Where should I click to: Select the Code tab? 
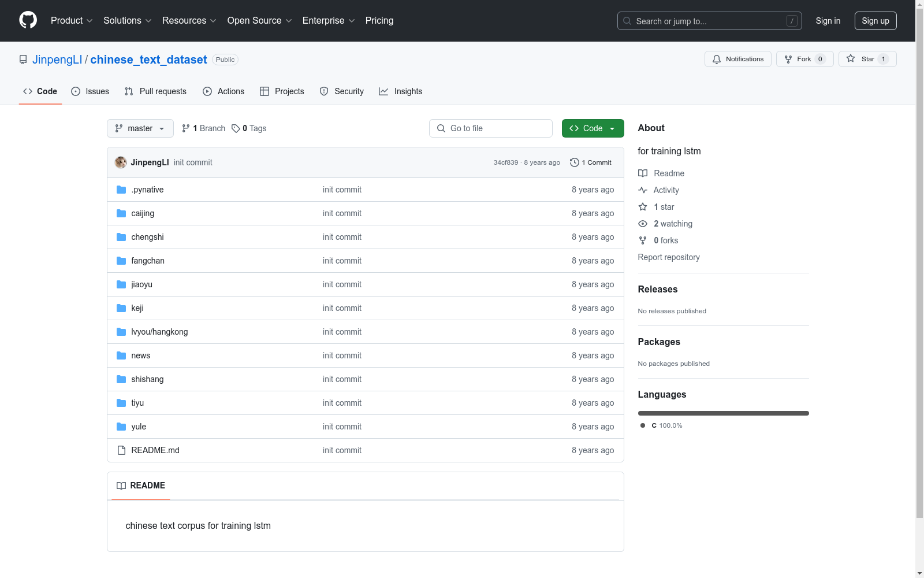pyautogui.click(x=40, y=91)
